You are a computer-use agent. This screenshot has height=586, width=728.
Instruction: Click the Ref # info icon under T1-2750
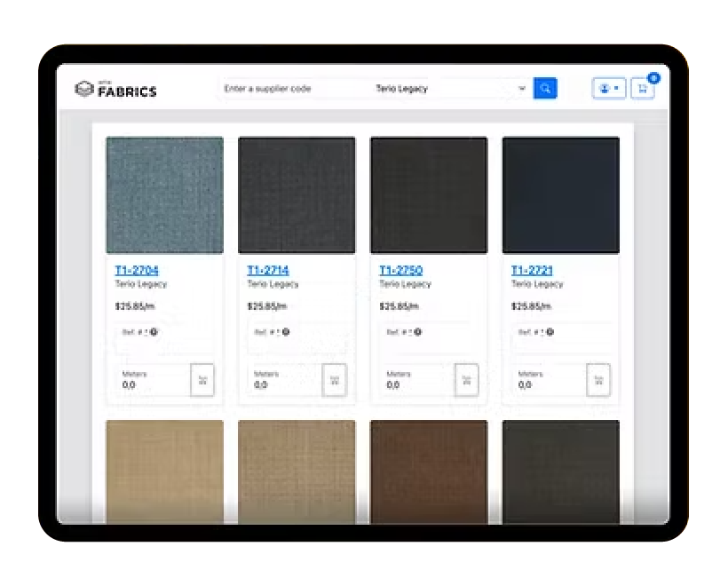[x=418, y=331]
